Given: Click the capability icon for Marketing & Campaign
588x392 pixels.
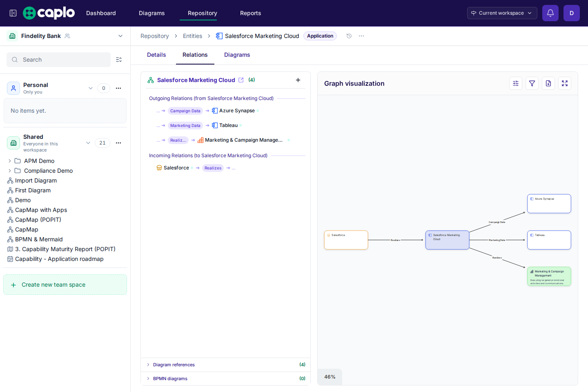Looking at the screenshot, I should tap(200, 140).
